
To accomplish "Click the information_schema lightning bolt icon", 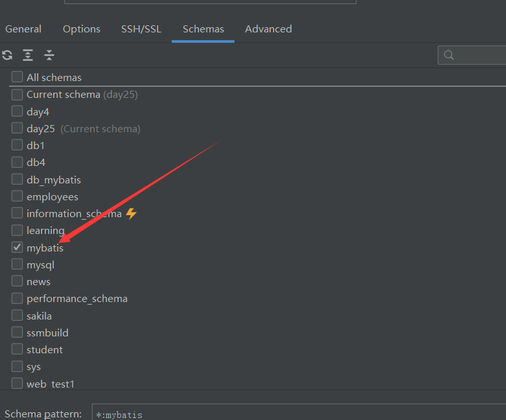I will click(x=132, y=213).
